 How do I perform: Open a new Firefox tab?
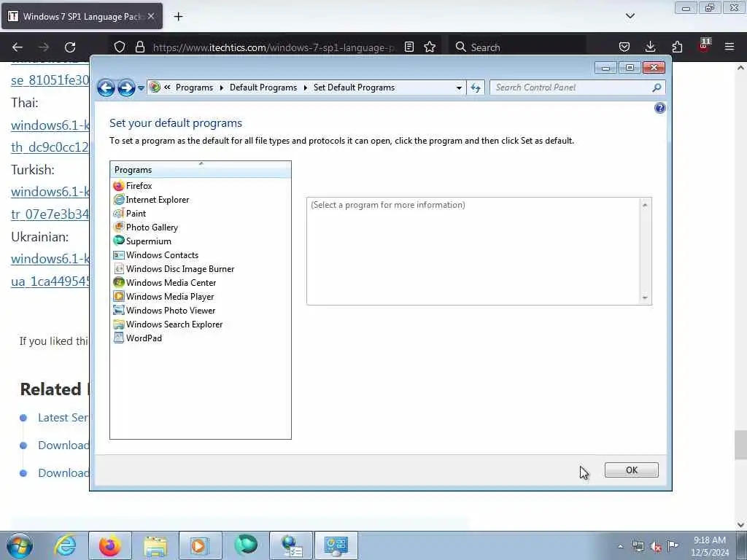[x=178, y=17]
